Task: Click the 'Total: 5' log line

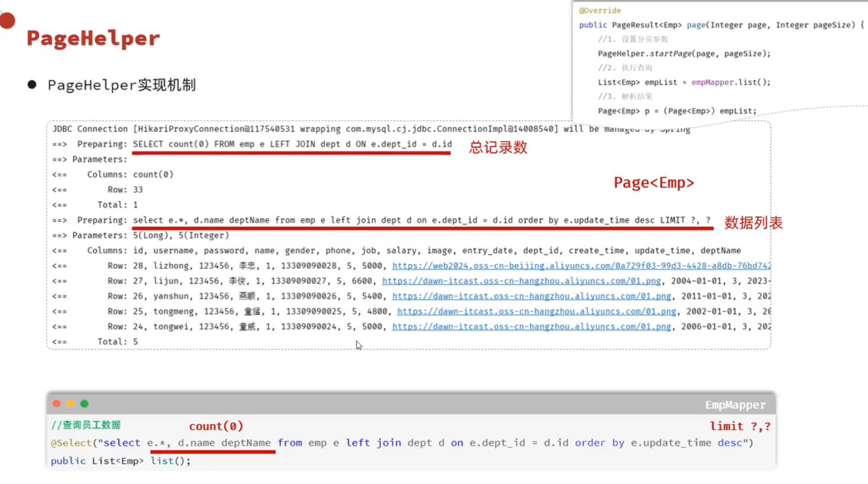Action: pos(95,342)
